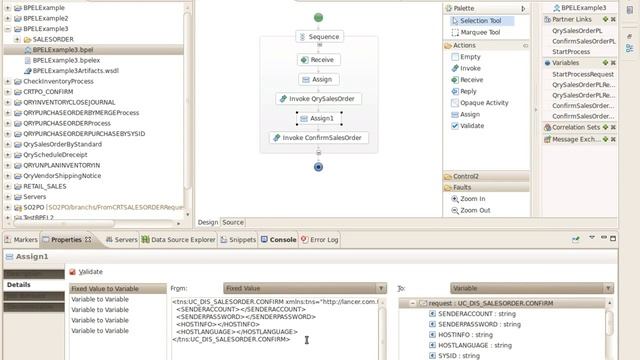Expand the RETAIL_SALES project
This screenshot has width=640, height=360.
coord(7,187)
